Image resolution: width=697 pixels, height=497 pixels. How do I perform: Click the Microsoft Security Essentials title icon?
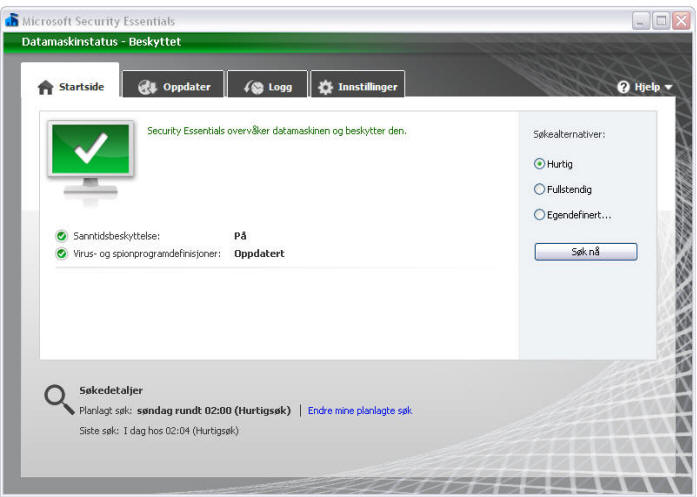tap(12, 20)
